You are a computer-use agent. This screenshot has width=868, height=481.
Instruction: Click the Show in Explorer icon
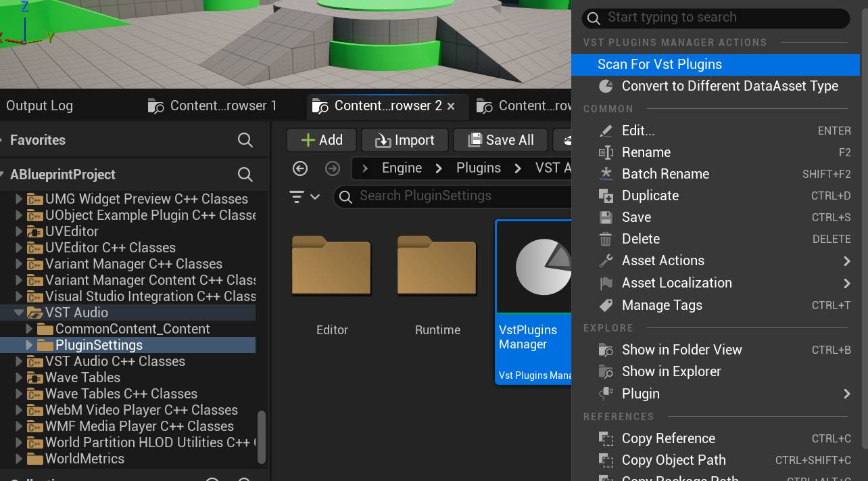pyautogui.click(x=606, y=371)
